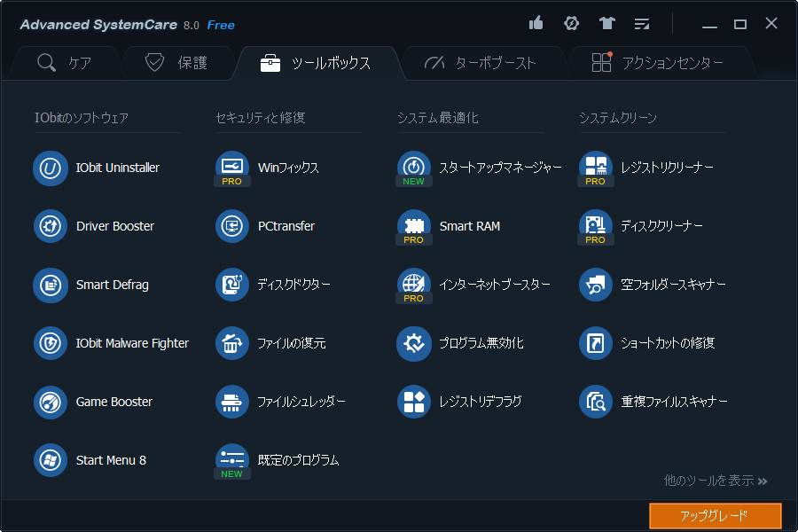Viewport: 798px width, 532px height.
Task: Open the Smart RAM optimizer
Action: (465, 226)
